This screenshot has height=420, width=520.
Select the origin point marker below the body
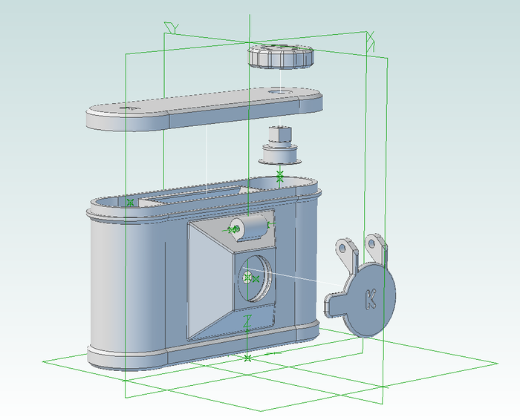click(247, 358)
